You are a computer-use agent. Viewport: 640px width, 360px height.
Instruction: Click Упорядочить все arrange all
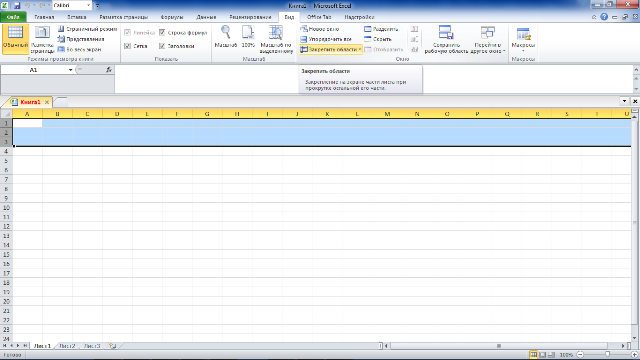[x=326, y=39]
